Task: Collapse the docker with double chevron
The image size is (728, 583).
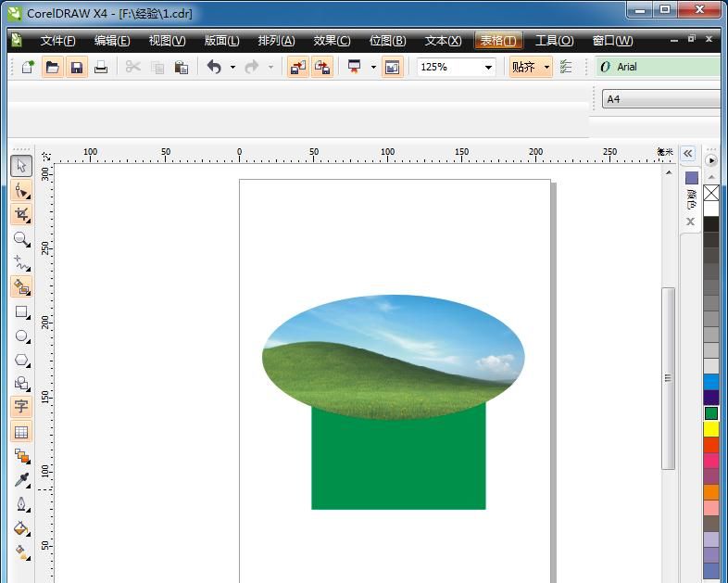Action: (687, 153)
